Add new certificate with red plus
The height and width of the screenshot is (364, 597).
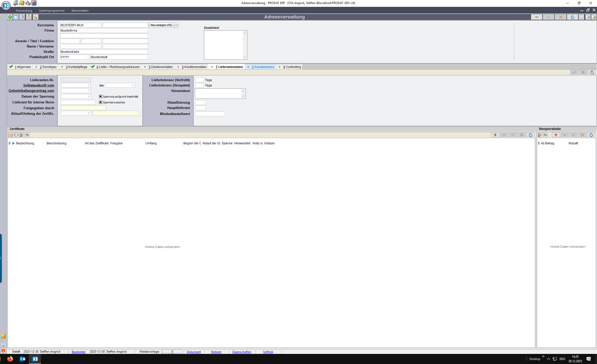click(x=495, y=135)
